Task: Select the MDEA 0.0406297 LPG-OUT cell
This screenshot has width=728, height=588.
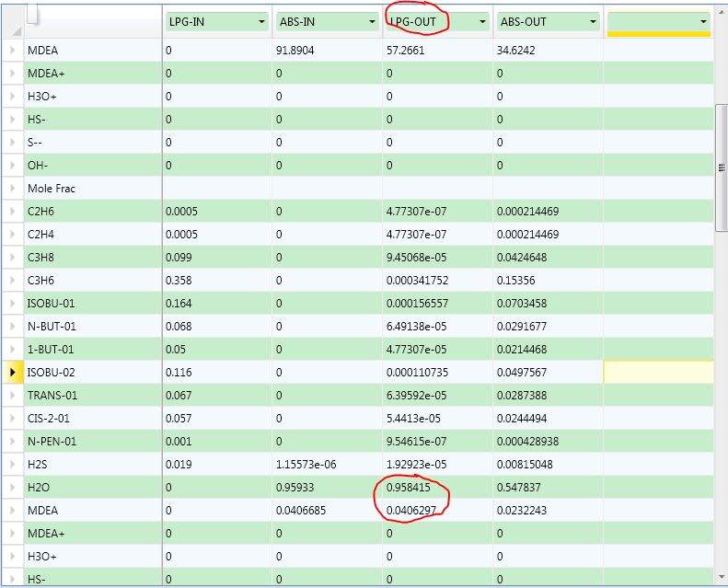Action: [x=437, y=511]
